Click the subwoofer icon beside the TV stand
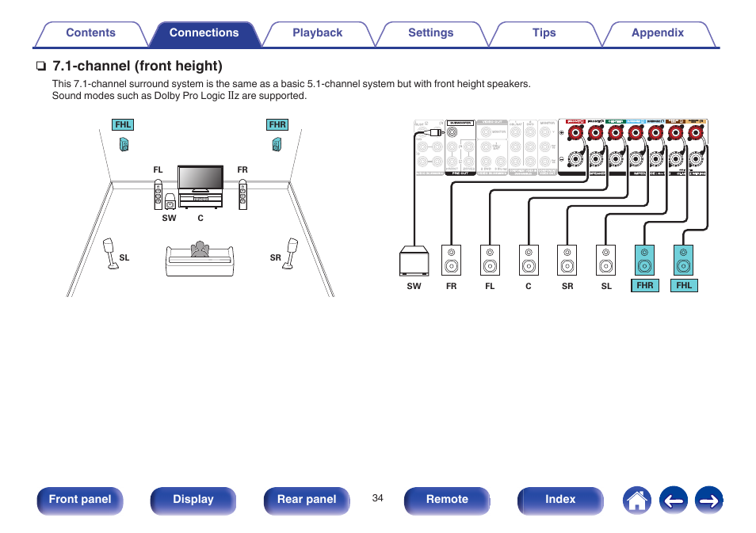The height and width of the screenshot is (533, 756). click(170, 201)
